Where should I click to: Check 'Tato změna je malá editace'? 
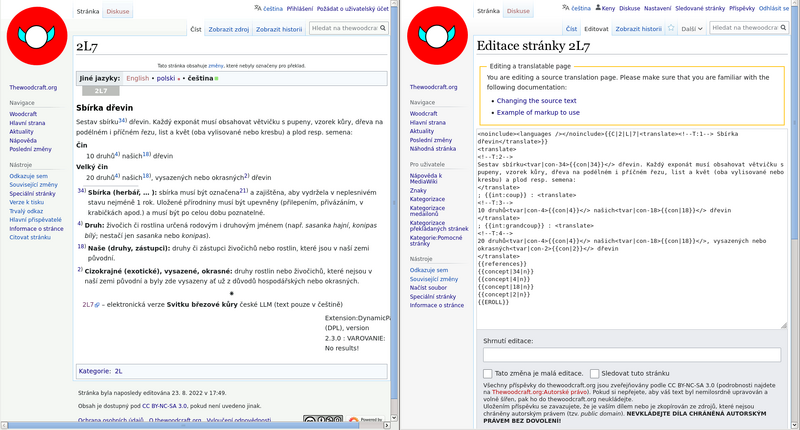point(488,373)
